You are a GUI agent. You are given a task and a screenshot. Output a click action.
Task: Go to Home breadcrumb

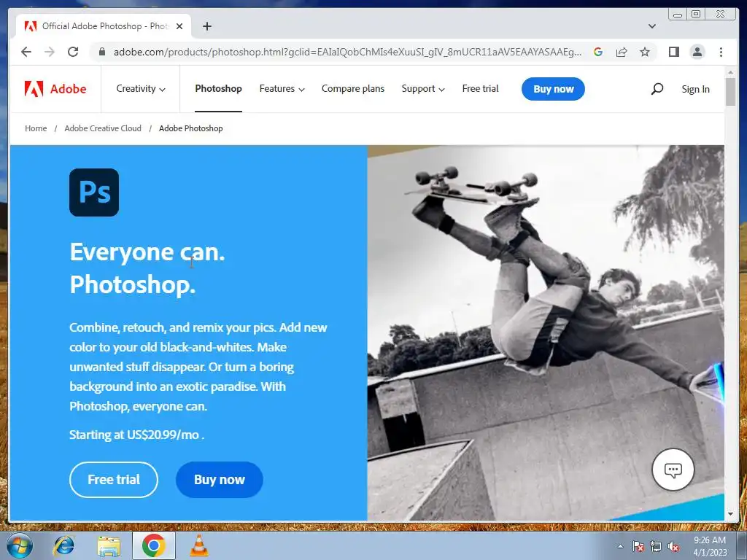pyautogui.click(x=36, y=128)
